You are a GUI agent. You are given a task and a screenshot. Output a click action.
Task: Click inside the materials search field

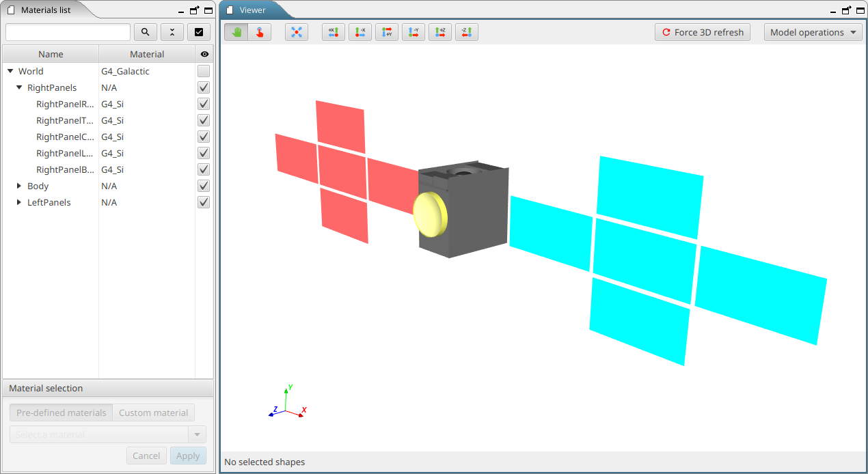pos(67,32)
